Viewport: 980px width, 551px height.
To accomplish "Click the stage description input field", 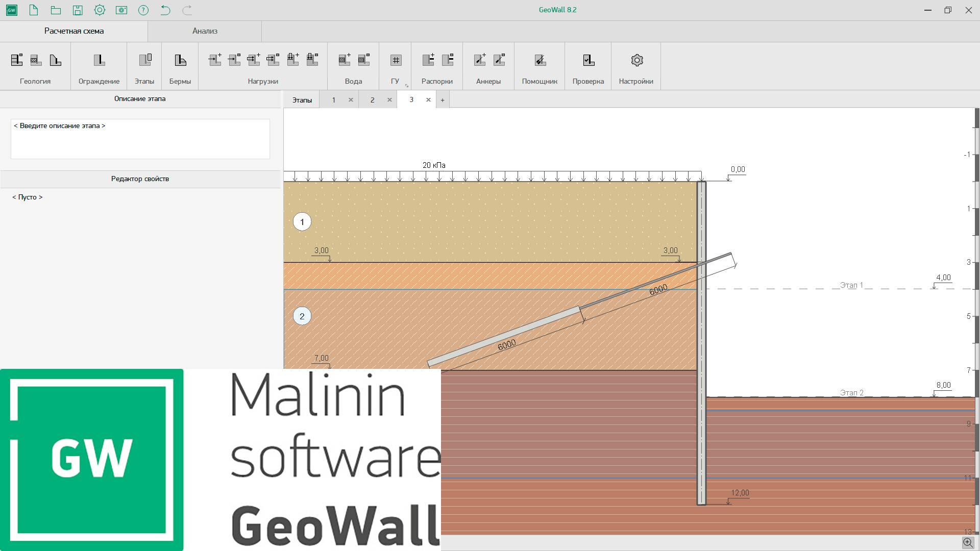I will (140, 139).
